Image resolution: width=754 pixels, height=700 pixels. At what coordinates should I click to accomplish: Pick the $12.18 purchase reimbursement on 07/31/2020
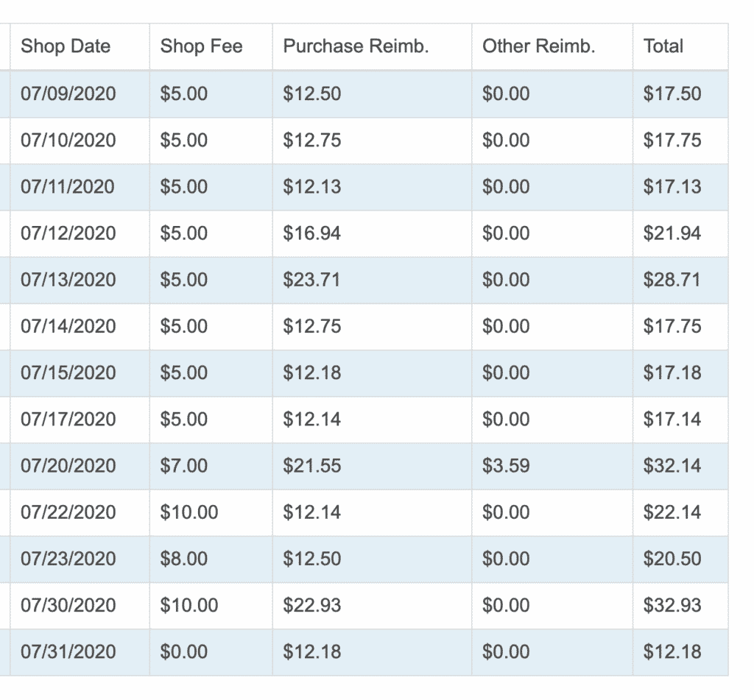pyautogui.click(x=312, y=652)
